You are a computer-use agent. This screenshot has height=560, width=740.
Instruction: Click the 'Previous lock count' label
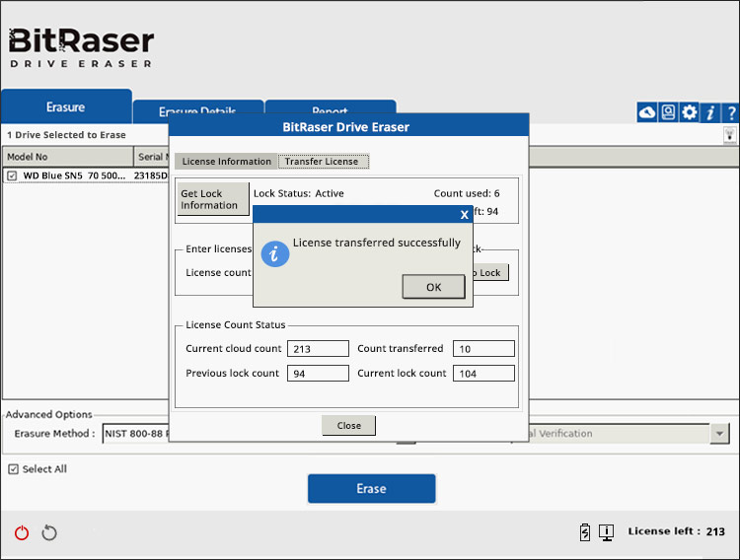coord(232,374)
